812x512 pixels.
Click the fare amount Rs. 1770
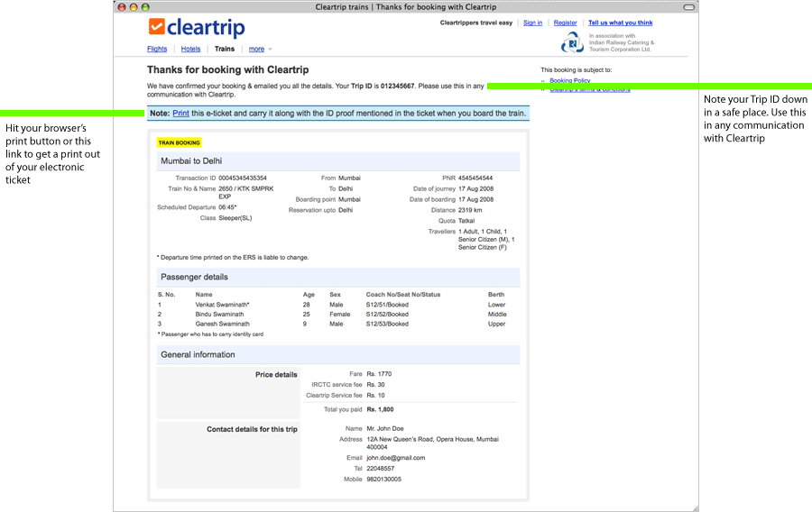[379, 374]
